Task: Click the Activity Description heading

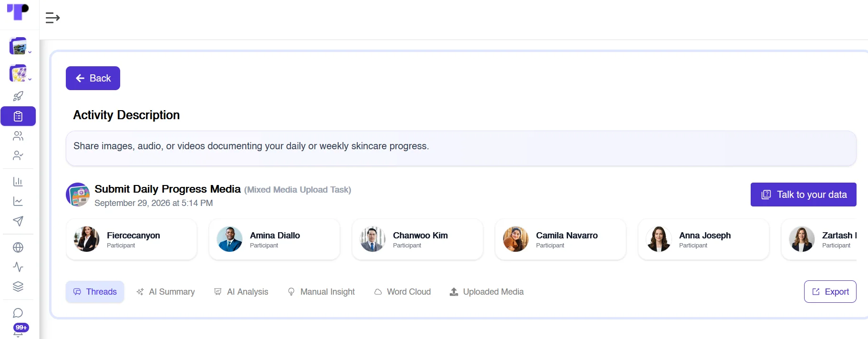Action: (x=126, y=115)
